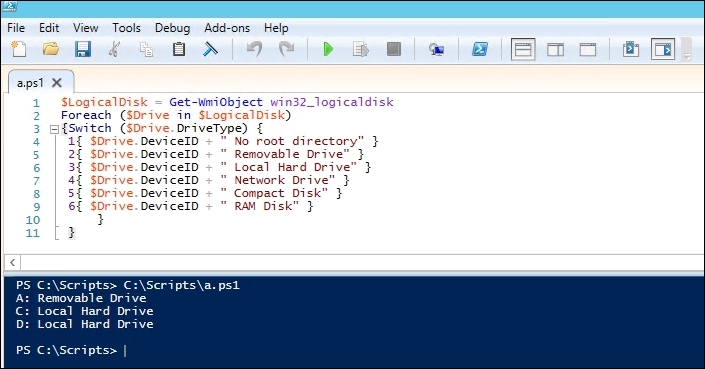Clear the console pane with the sweep icon
The height and width of the screenshot is (369, 705).
pyautogui.click(x=210, y=49)
